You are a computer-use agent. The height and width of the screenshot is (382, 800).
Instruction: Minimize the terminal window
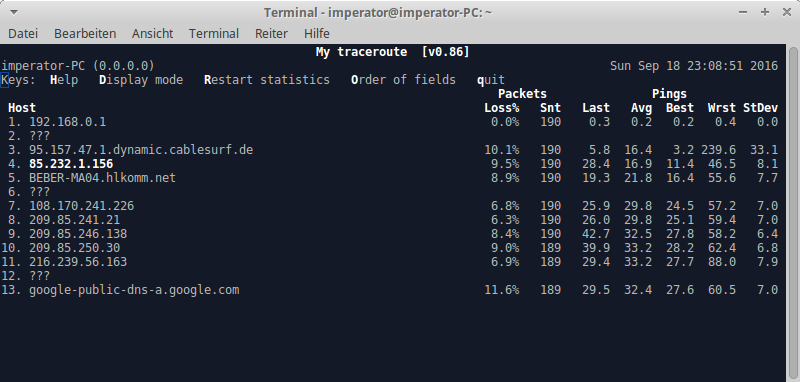743,12
